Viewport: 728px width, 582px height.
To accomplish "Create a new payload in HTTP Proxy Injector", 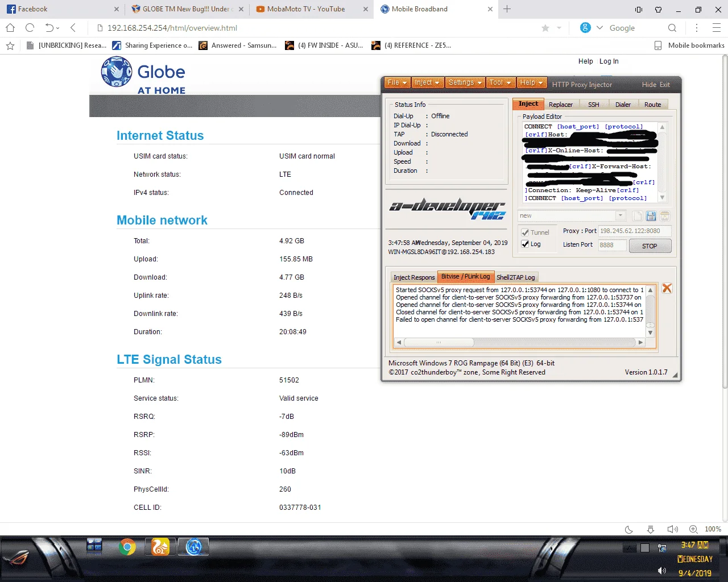I will (x=637, y=216).
